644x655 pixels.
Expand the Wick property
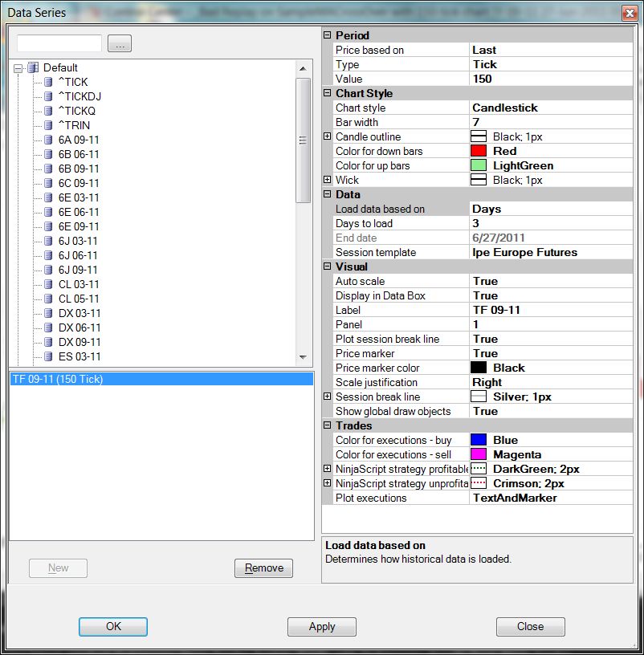[328, 180]
